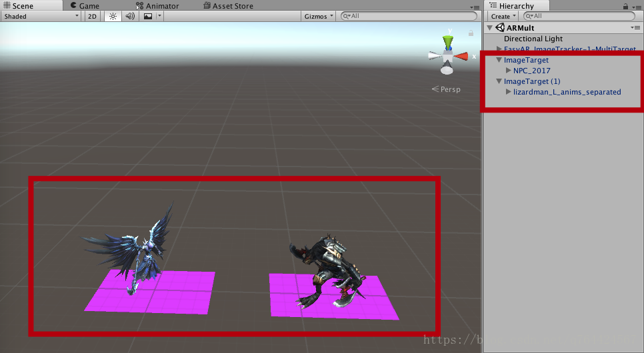This screenshot has height=353, width=644.
Task: Collapse the ImageTarget (1) object
Action: tap(499, 81)
